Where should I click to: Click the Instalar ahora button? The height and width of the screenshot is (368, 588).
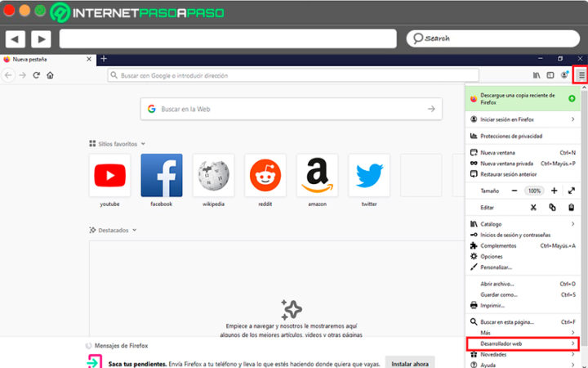(408, 361)
